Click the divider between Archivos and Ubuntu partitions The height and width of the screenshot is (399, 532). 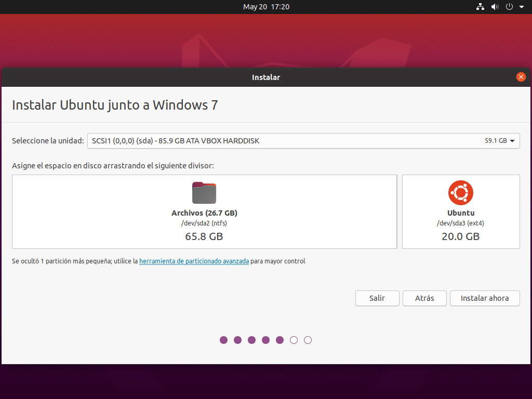(x=400, y=212)
